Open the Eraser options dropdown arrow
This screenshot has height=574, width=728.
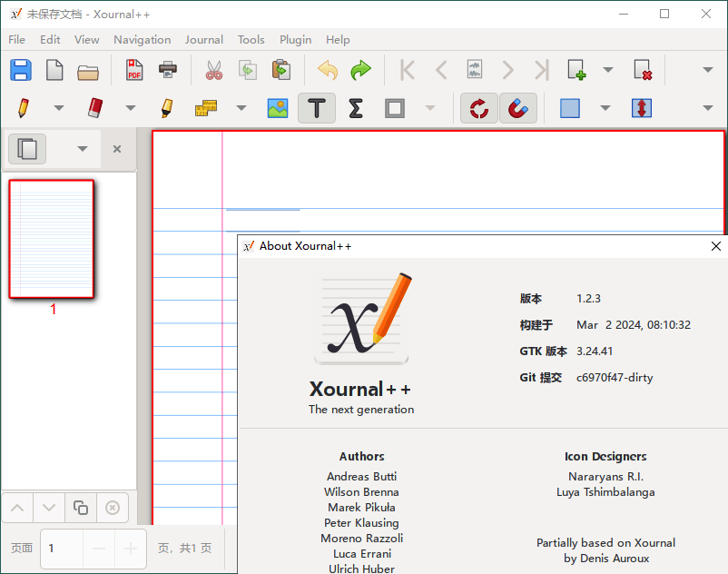click(x=130, y=108)
